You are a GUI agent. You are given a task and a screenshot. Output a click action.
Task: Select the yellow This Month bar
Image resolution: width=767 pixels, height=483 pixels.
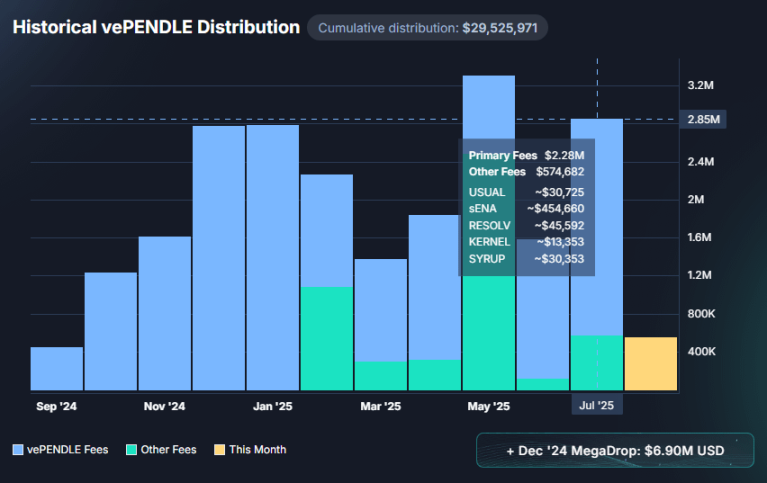[x=650, y=363]
